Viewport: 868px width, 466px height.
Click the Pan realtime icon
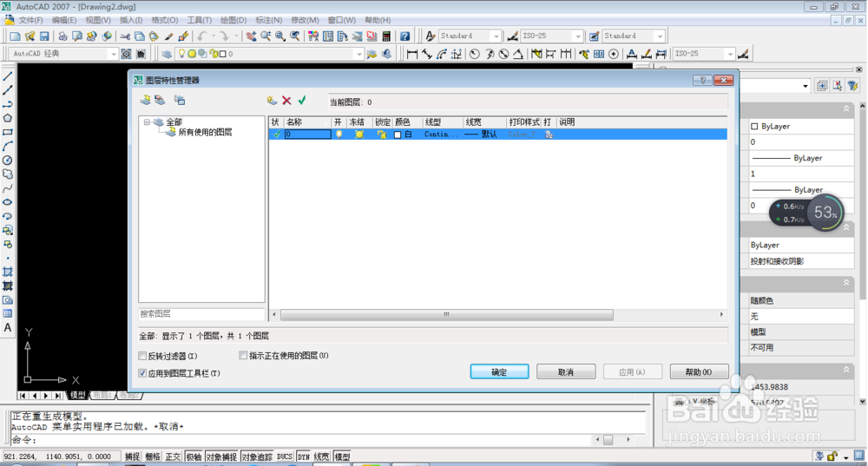click(x=251, y=36)
